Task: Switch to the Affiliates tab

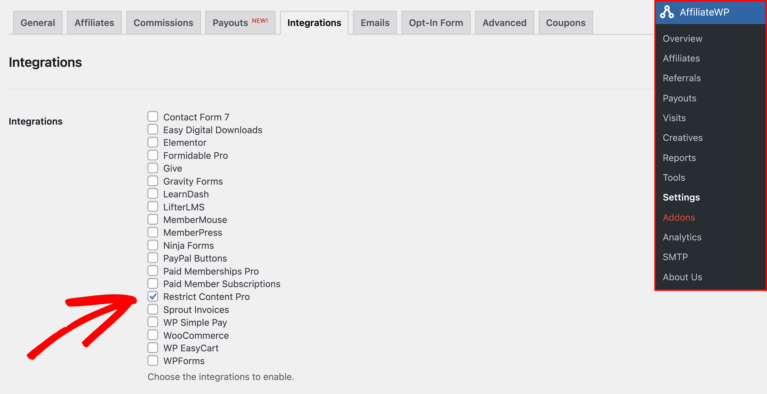Action: tap(94, 23)
